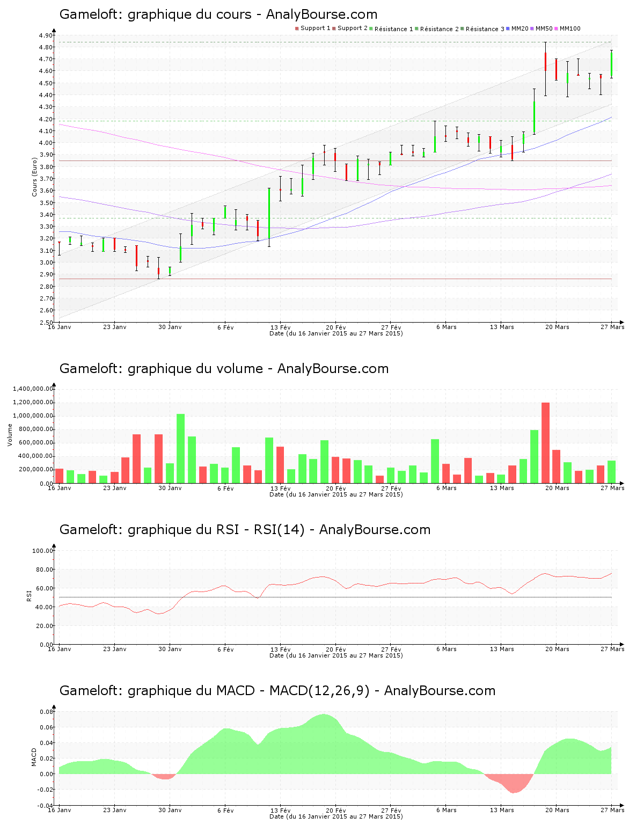Select the 'Support 1' legend label text
Screen dimensions: 644x832
pos(316,28)
